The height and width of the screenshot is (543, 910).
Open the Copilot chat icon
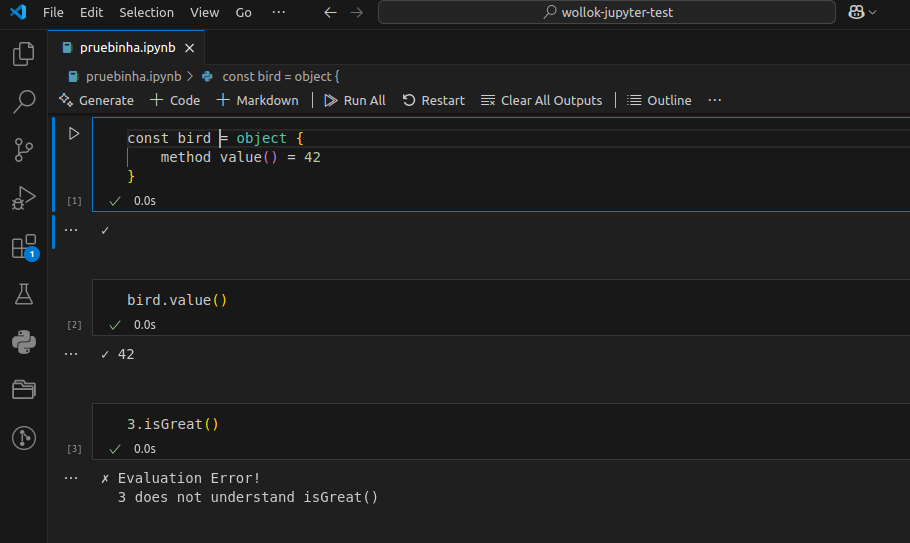856,12
